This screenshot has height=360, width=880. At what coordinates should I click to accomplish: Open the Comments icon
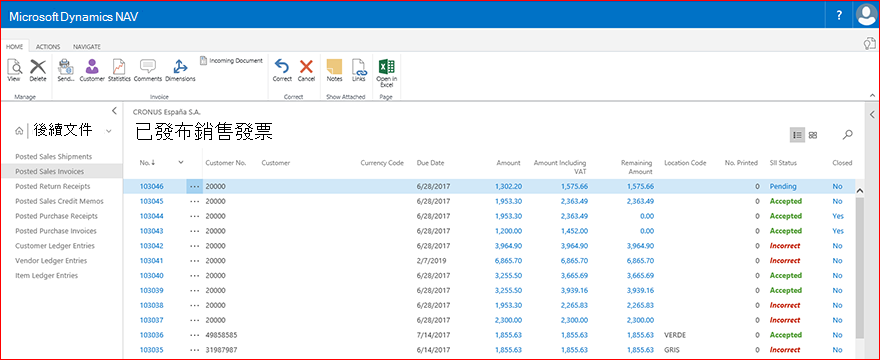tap(148, 71)
